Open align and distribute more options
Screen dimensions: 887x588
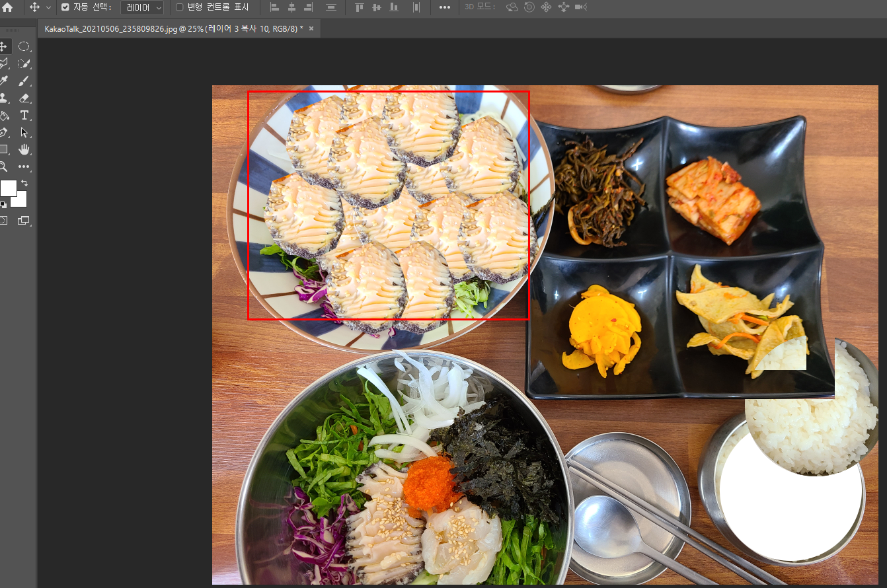pyautogui.click(x=445, y=7)
